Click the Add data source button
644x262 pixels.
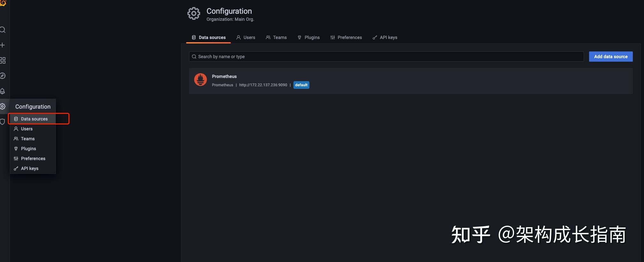tap(610, 57)
